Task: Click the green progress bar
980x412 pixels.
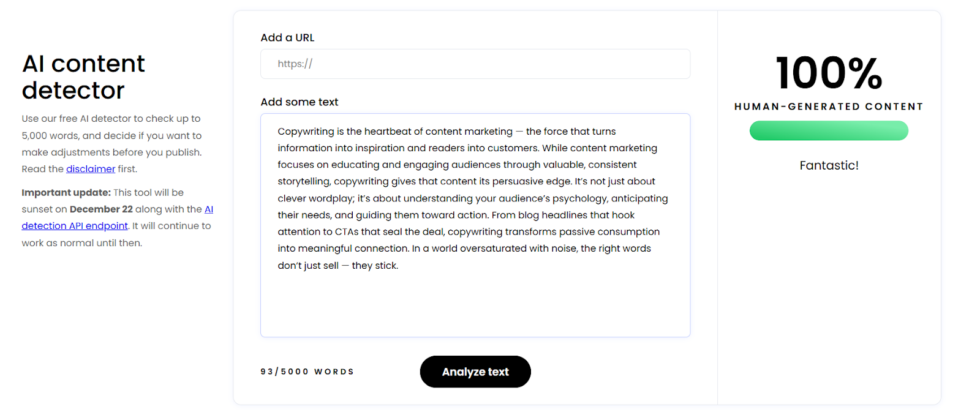Action: pyautogui.click(x=828, y=130)
